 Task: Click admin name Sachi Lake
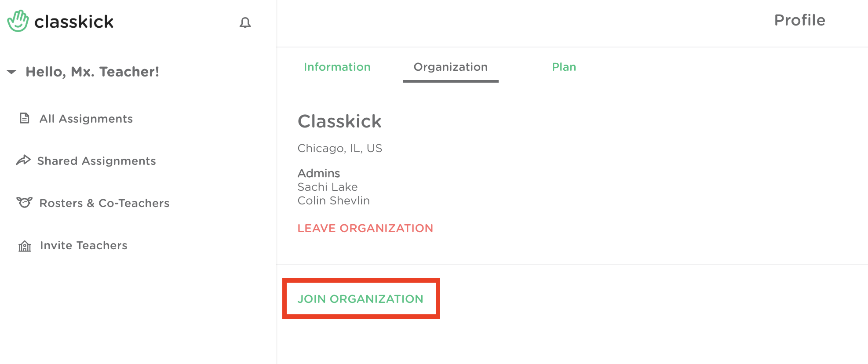click(328, 187)
